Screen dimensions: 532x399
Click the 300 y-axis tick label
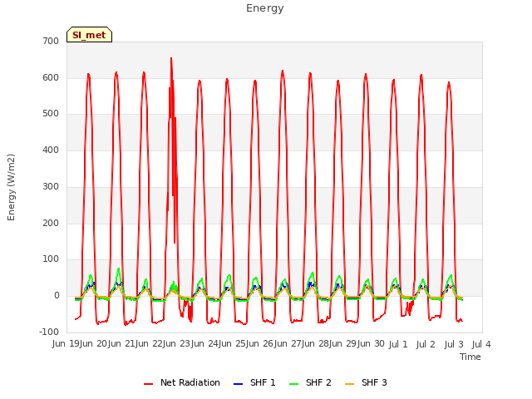pyautogui.click(x=51, y=186)
